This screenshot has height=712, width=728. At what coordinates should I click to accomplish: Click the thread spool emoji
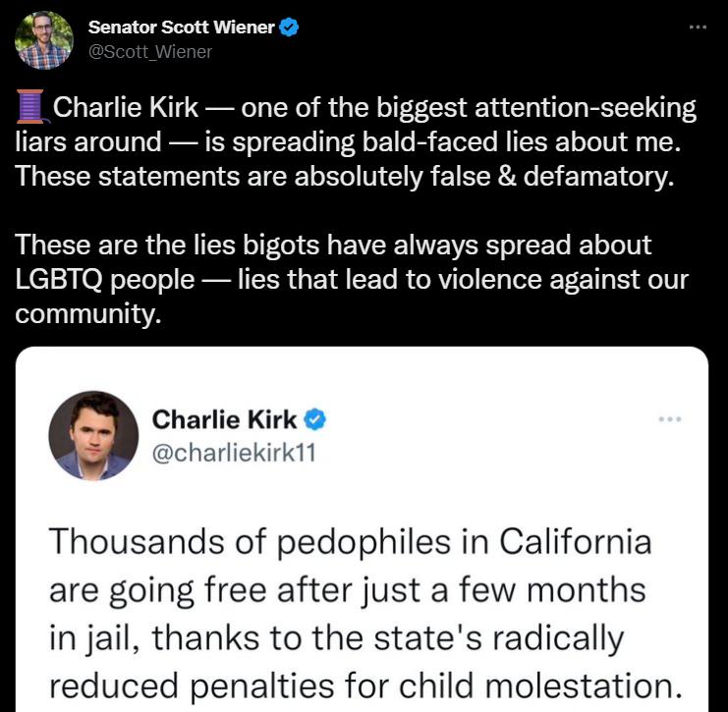pos(31,107)
